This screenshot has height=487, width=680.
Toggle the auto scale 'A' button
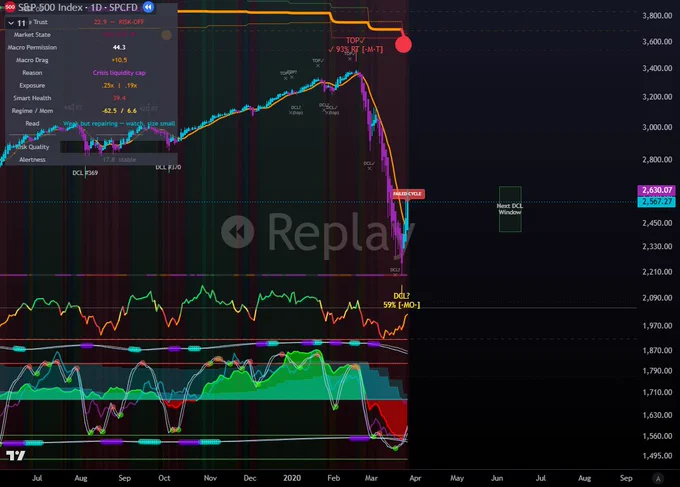pyautogui.click(x=658, y=478)
